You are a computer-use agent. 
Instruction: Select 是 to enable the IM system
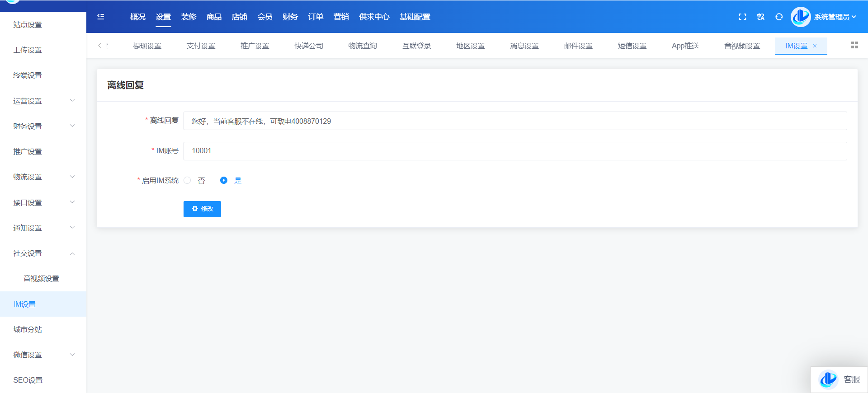[x=224, y=180]
